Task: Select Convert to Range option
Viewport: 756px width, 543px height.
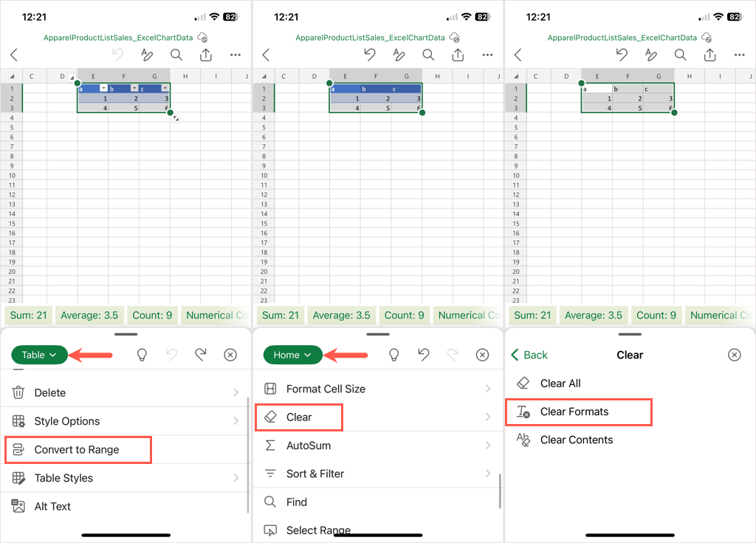Action: [78, 450]
